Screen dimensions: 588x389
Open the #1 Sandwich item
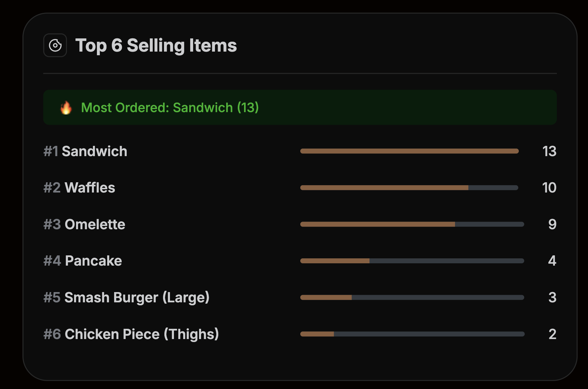(x=85, y=151)
